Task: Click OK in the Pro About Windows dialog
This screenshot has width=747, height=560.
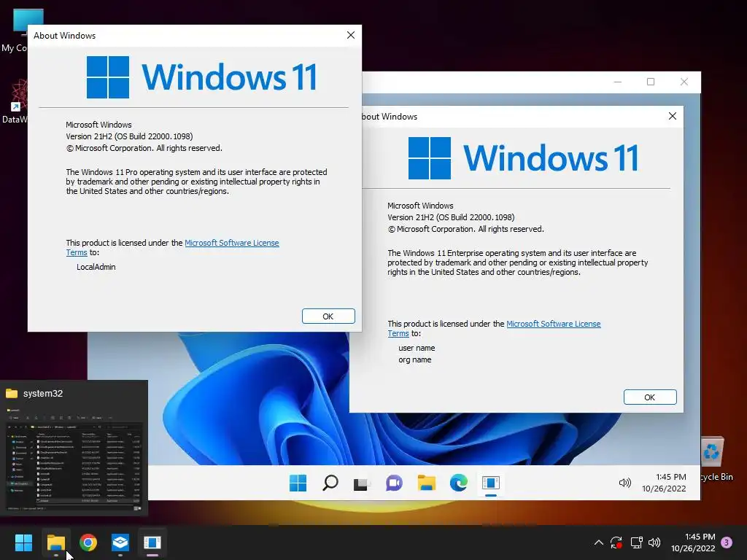Action: tap(328, 316)
